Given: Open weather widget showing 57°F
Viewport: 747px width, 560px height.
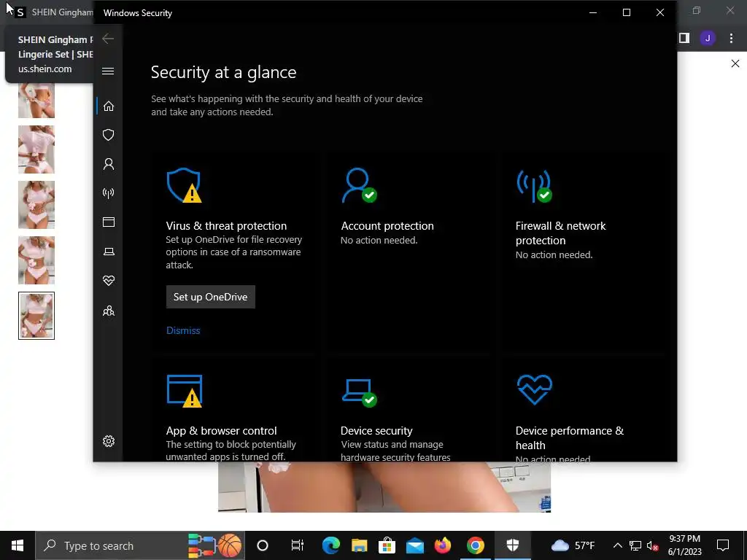Looking at the screenshot, I should coord(572,545).
